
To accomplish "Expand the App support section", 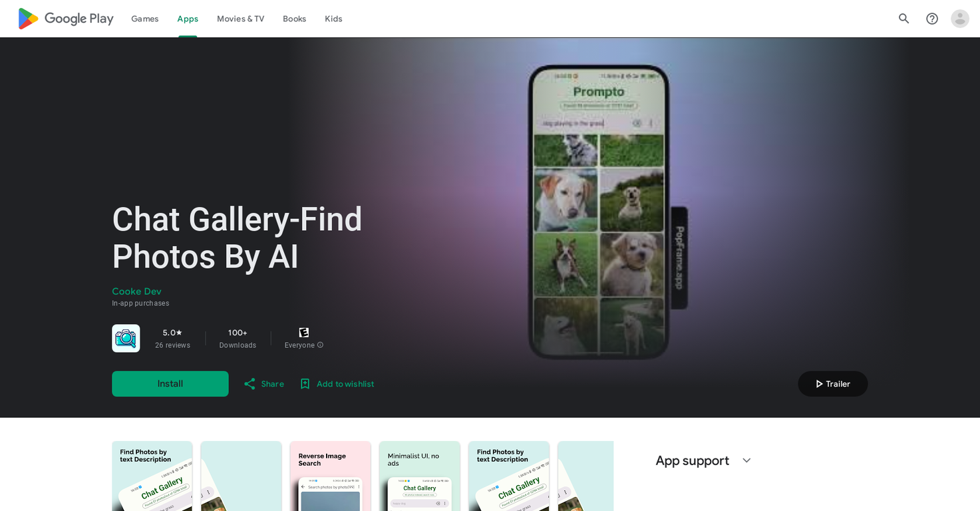I will click(746, 460).
